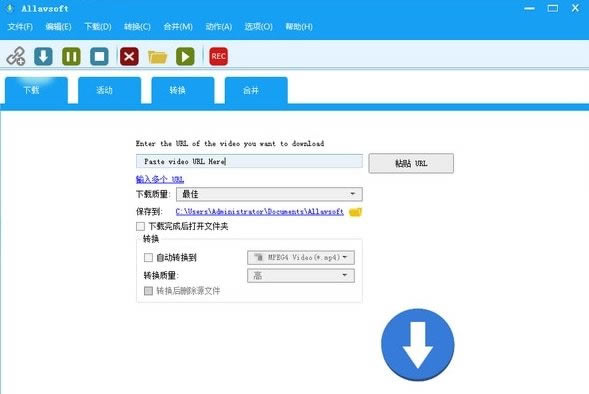
Task: Delete the task with the red X icon
Action: pos(129,56)
